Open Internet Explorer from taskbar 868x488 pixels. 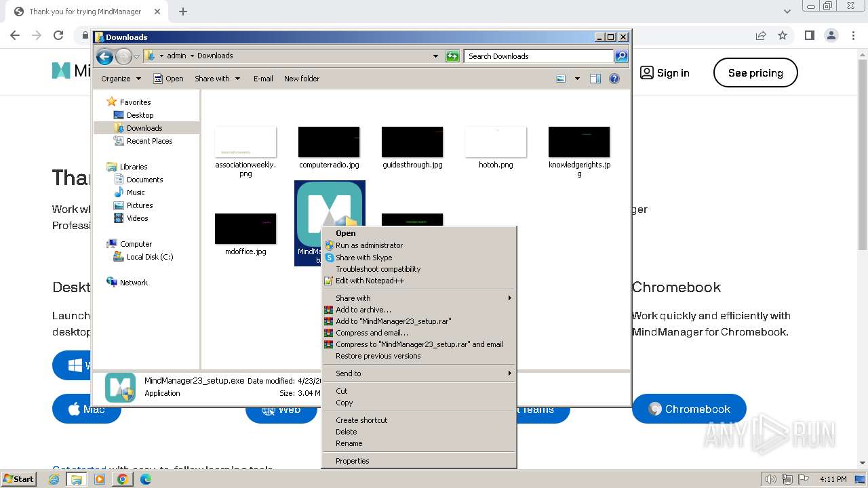[x=54, y=479]
